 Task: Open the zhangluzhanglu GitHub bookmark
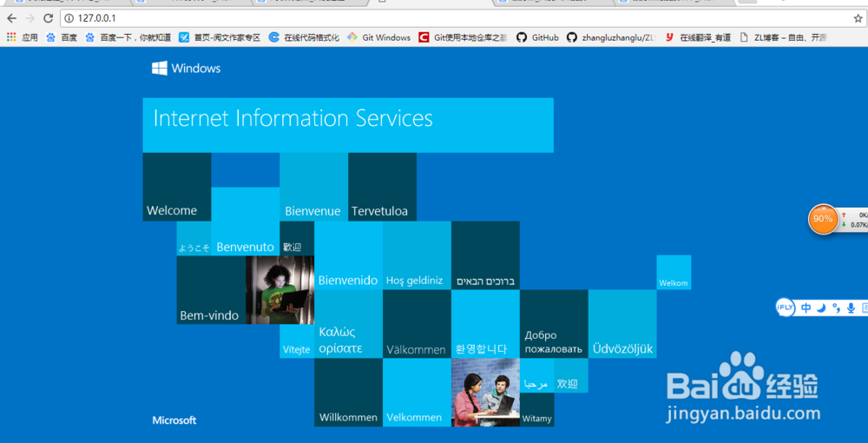[x=611, y=37]
